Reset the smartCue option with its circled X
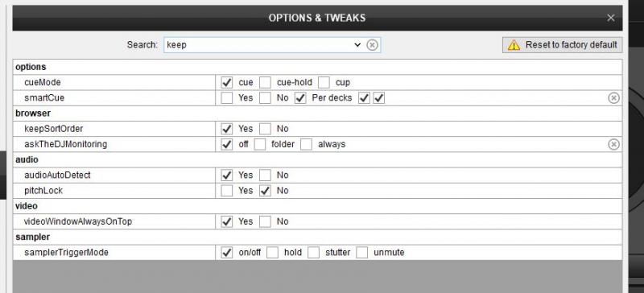Viewport: 644px width, 293px height. 613,98
